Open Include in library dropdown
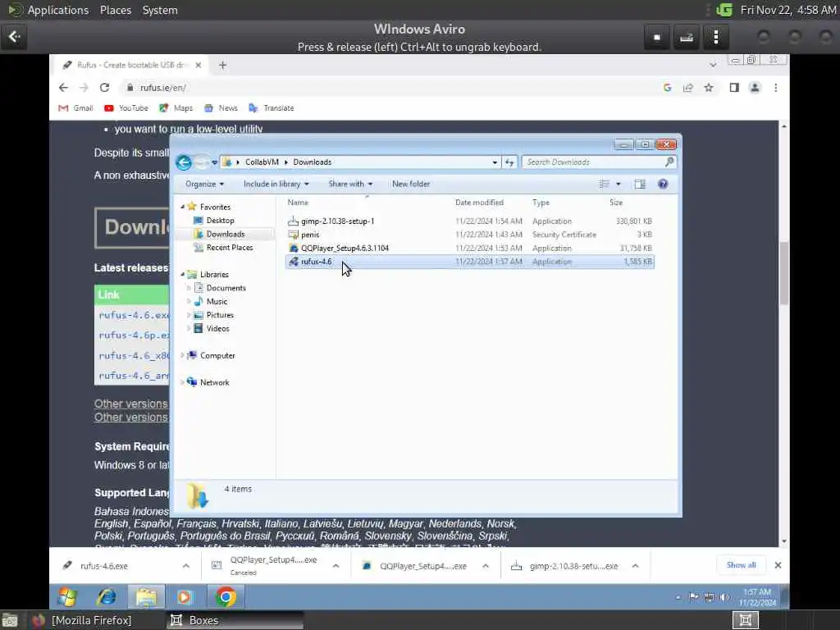The height and width of the screenshot is (630, 840). (x=276, y=185)
